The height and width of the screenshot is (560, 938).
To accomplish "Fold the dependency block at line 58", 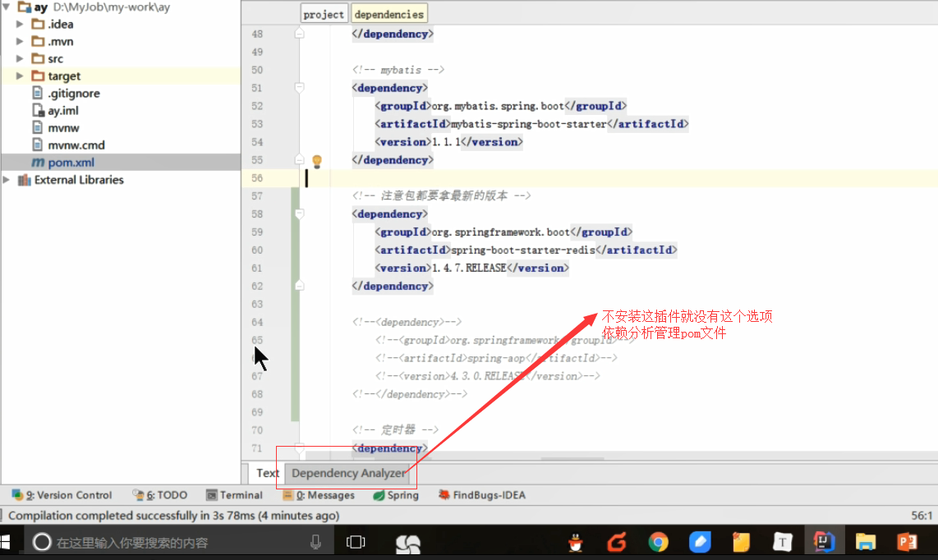I will 299,213.
